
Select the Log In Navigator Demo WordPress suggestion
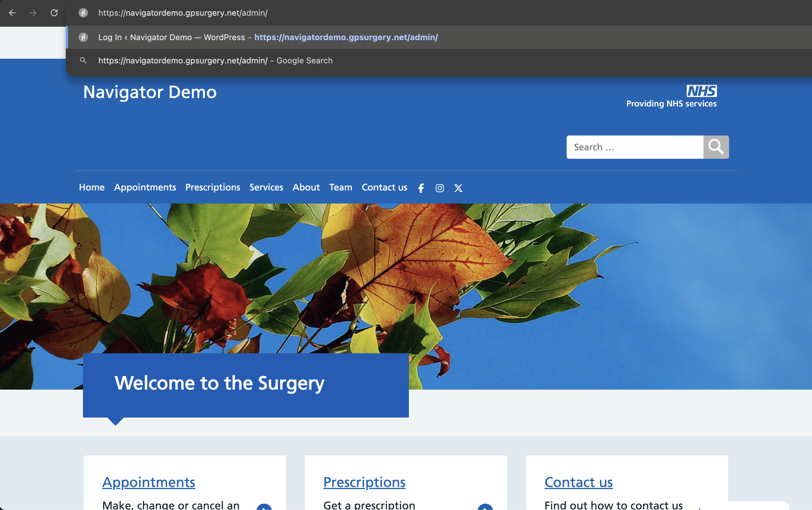(438, 37)
